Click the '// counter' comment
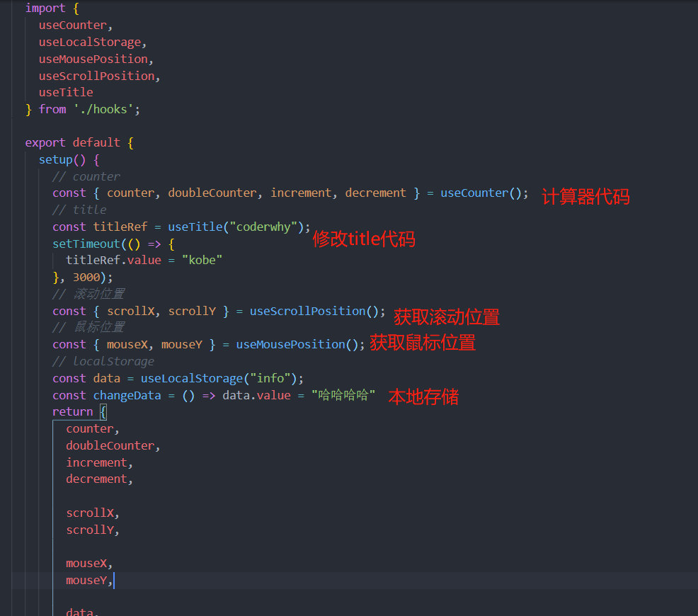This screenshot has height=616, width=698. pos(86,177)
